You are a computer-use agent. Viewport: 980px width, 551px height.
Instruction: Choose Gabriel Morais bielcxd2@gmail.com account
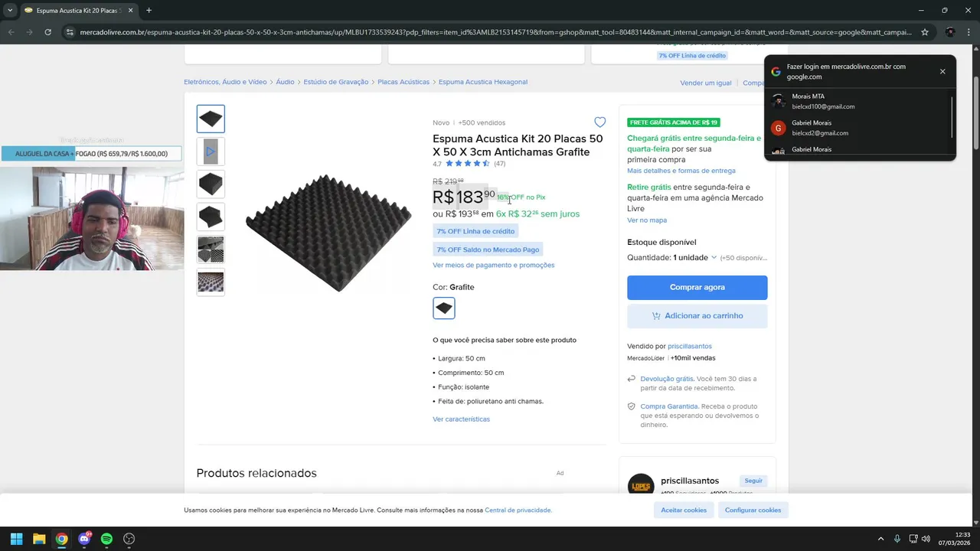point(857,128)
